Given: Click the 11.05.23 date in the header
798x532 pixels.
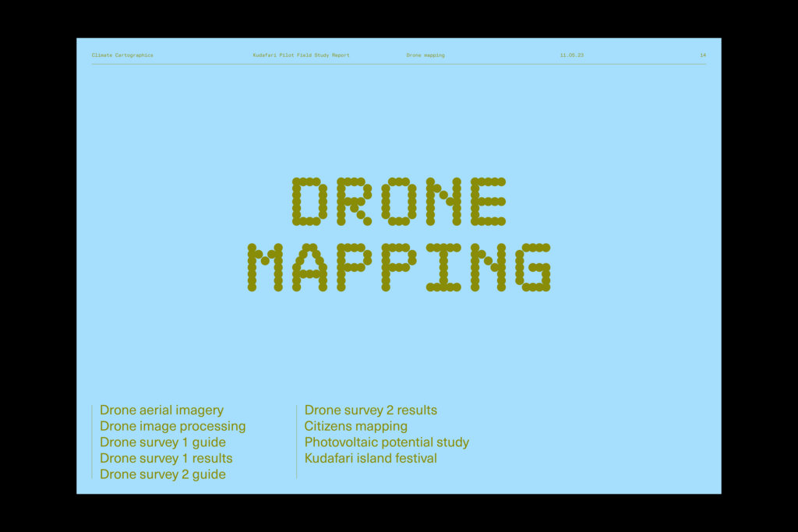Looking at the screenshot, I should pyautogui.click(x=571, y=55).
